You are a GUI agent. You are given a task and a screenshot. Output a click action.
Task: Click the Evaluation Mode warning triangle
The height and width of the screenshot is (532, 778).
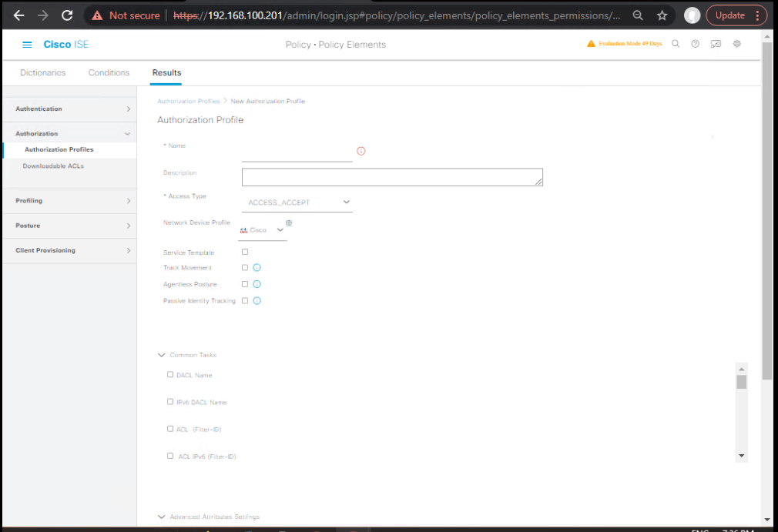pyautogui.click(x=591, y=44)
